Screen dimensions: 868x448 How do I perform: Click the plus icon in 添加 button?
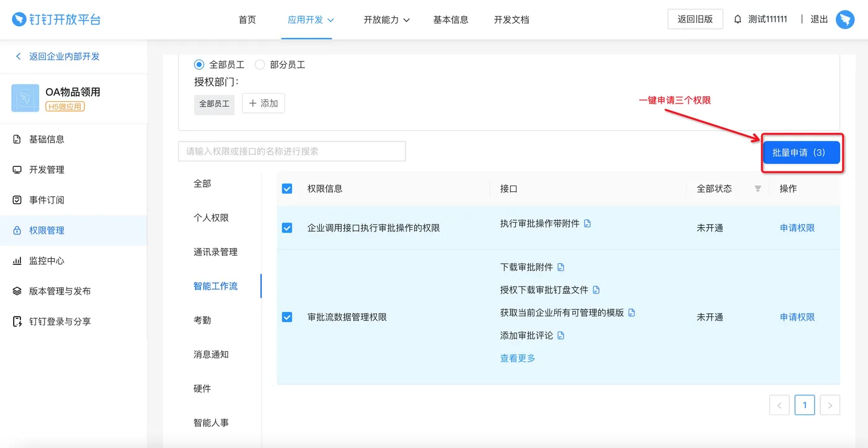point(253,104)
